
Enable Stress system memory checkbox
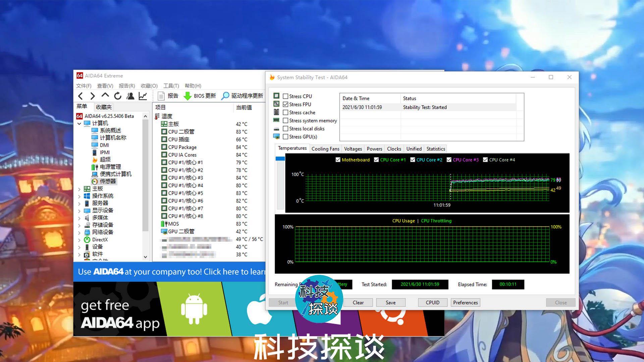285,120
